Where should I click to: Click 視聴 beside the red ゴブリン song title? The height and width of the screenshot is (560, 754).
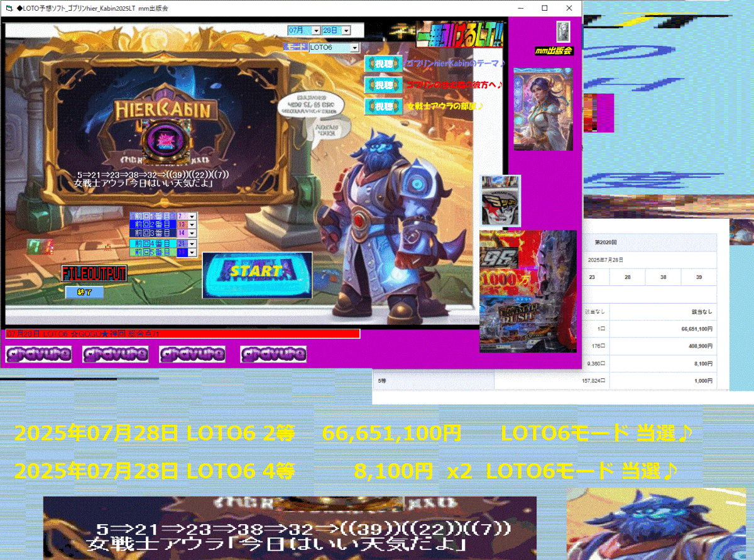point(383,85)
